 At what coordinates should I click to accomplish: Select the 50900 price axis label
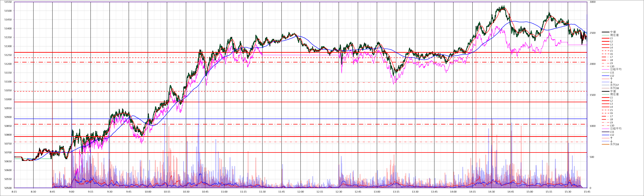pyautogui.click(x=8, y=117)
